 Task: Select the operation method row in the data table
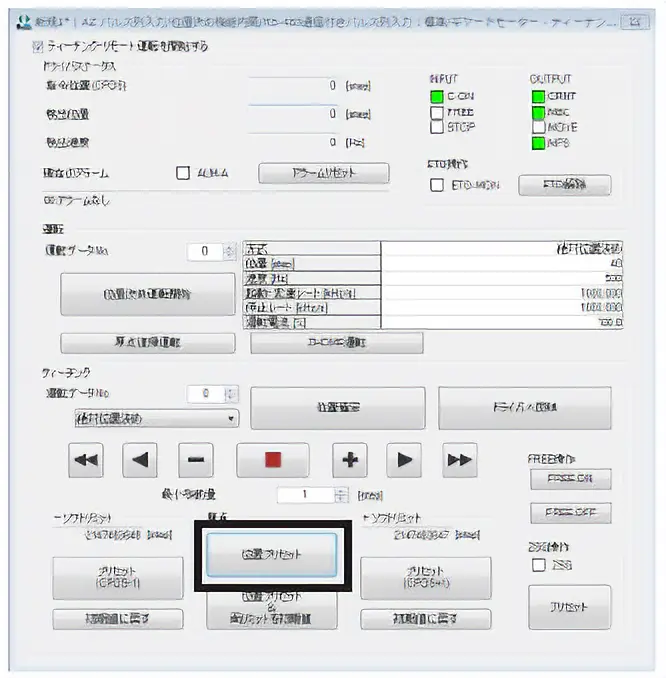433,249
